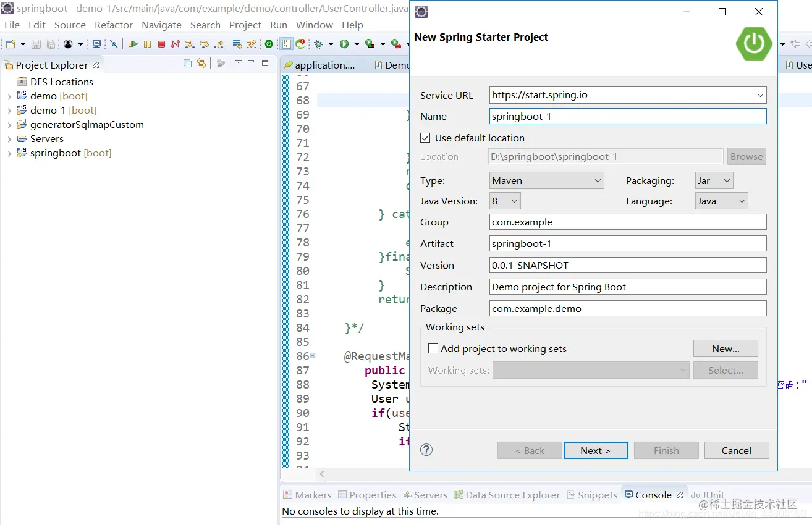Viewport: 812px width, 525px height.
Task: Close the Project Explorer view tab X
Action: pos(96,64)
